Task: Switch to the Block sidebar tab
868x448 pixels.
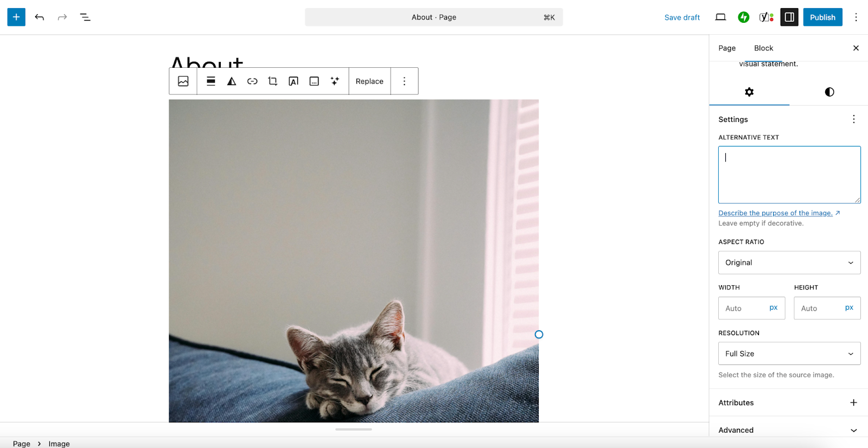Action: pyautogui.click(x=763, y=48)
